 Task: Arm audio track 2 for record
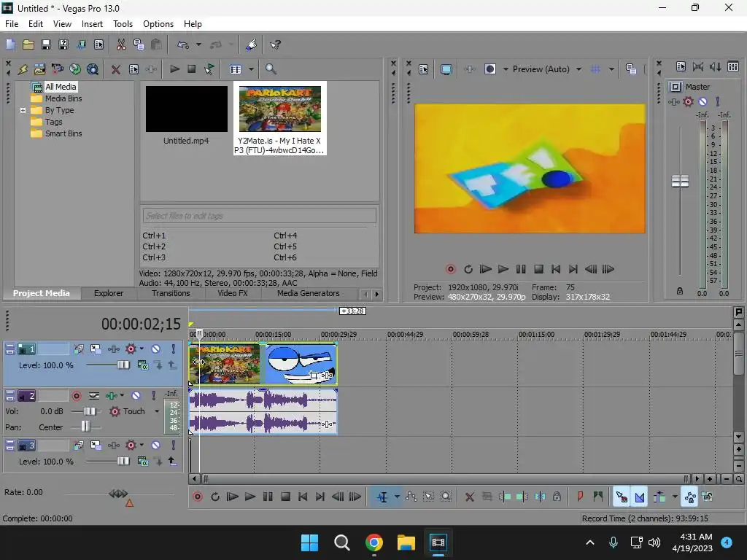click(x=76, y=396)
